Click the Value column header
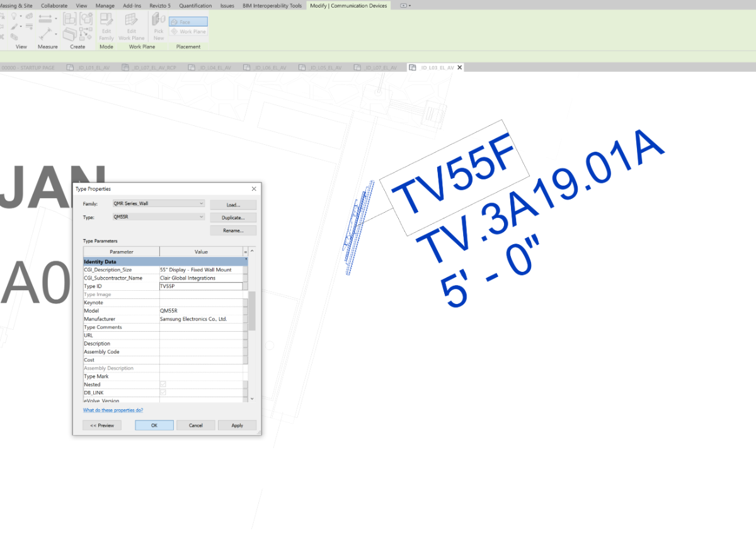The width and height of the screenshot is (756, 542). pyautogui.click(x=201, y=252)
